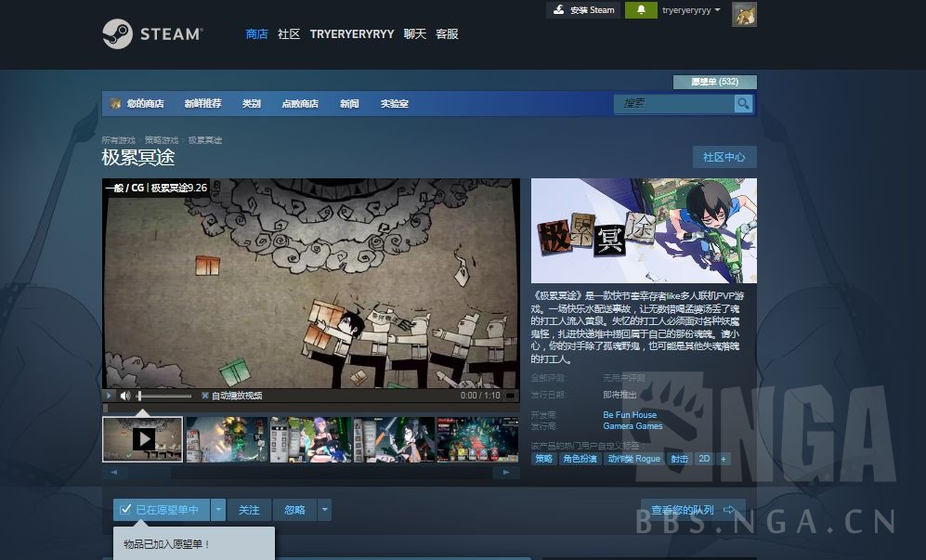Mute the video with the speaker icon
Viewport: 926px width, 560px height.
point(125,396)
